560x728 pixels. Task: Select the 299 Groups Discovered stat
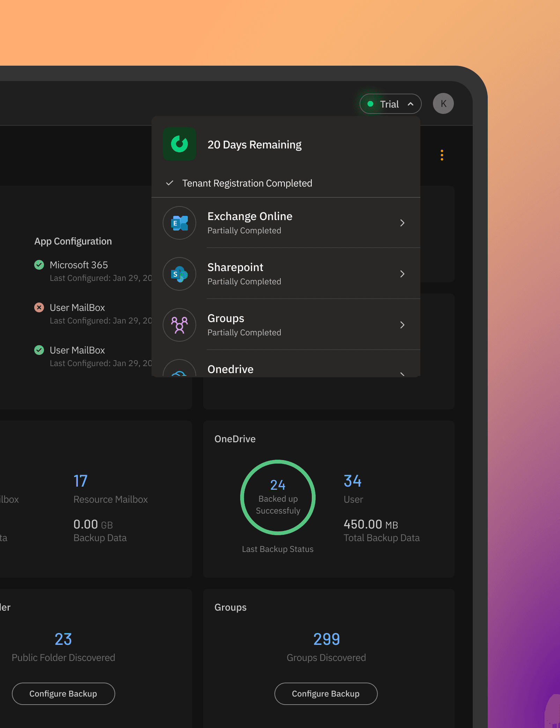326,639
